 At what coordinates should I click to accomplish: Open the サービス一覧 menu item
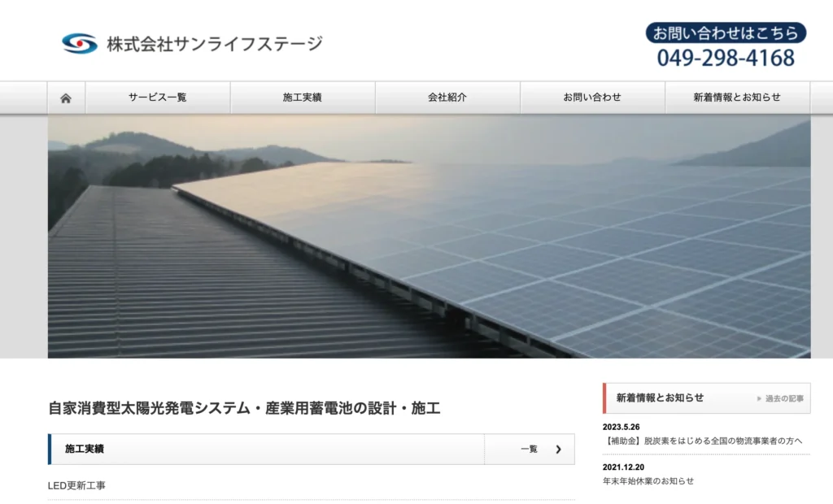coord(158,98)
